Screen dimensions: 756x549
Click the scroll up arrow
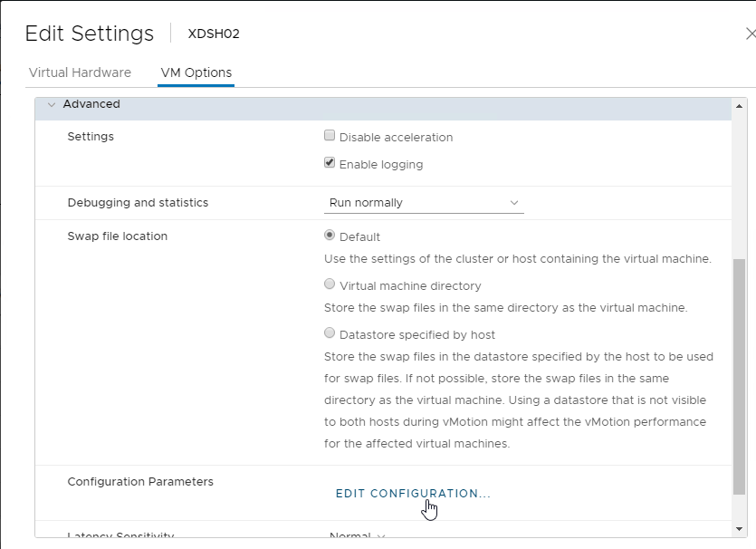739,106
